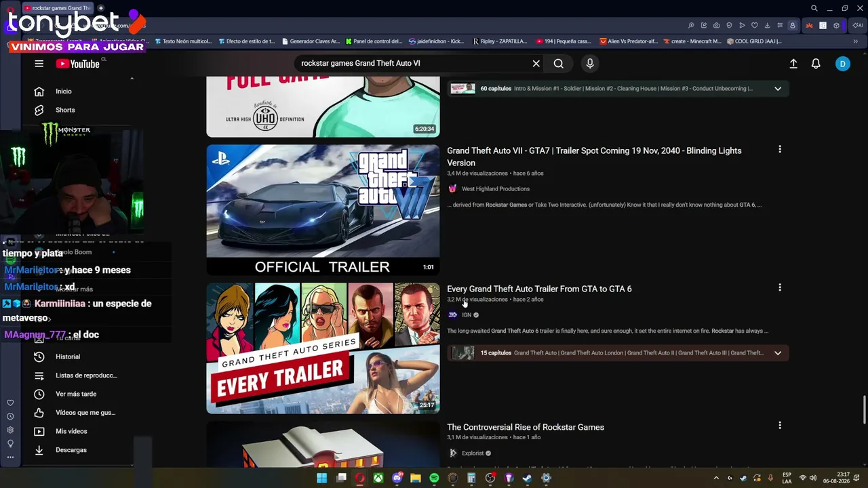The width and height of the screenshot is (868, 488).
Task: Open the 194 Pequeña casa bookmark
Action: point(564,41)
